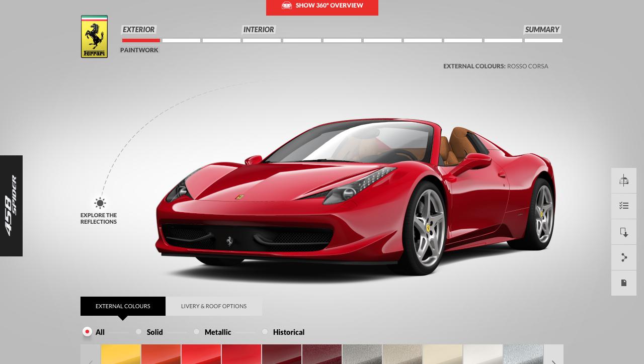Viewport: 644px width, 364px height.
Task: Click the Explore the Reflections label
Action: click(99, 218)
